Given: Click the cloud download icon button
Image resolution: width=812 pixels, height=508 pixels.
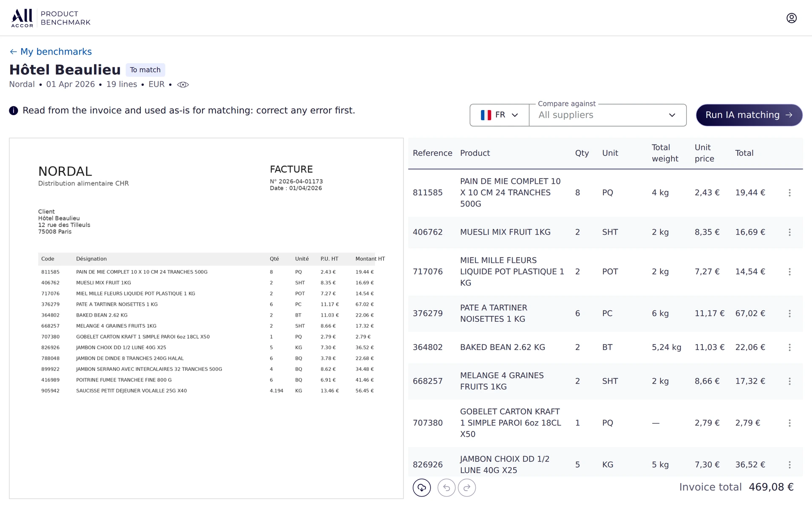Looking at the screenshot, I should (x=422, y=488).
